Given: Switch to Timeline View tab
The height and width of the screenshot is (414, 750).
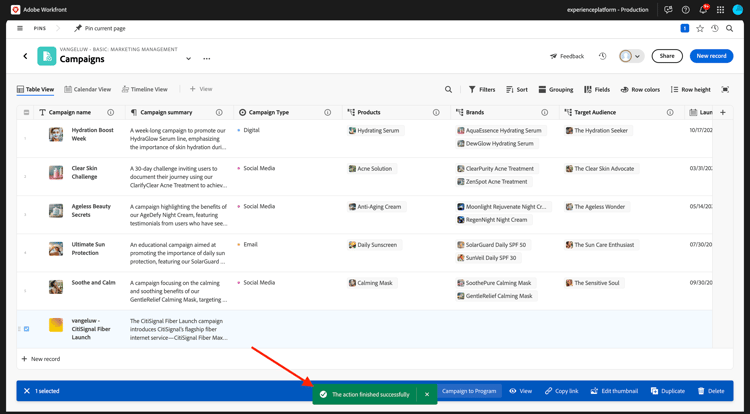Looking at the screenshot, I should click(x=144, y=89).
